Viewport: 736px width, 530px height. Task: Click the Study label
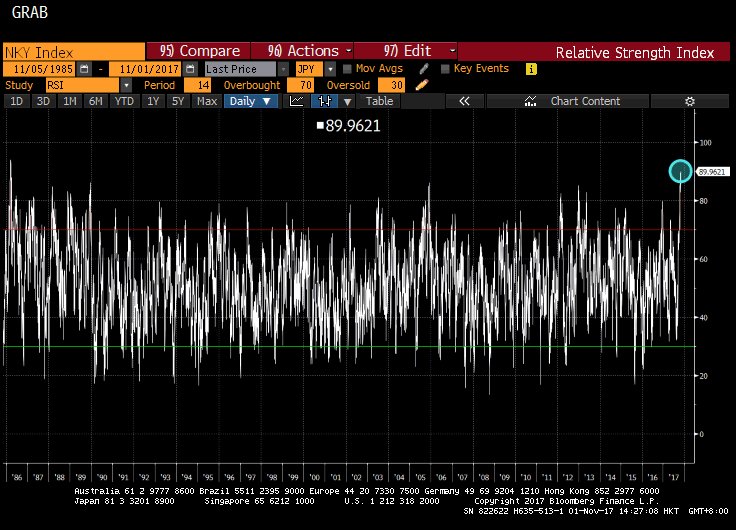tap(19, 85)
